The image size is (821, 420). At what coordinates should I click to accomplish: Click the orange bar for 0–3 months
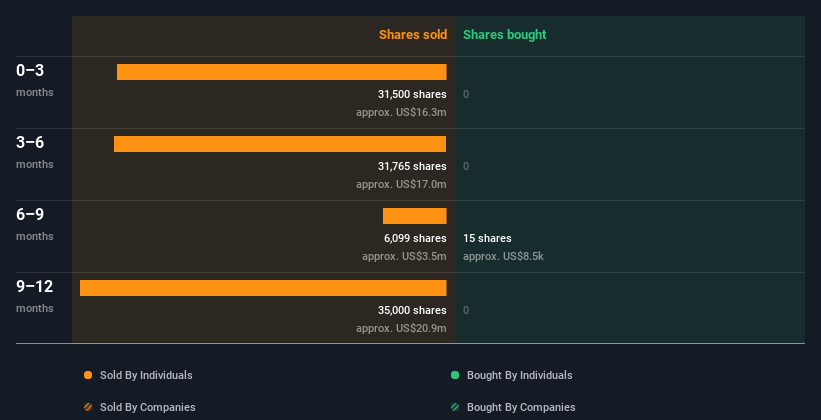[x=282, y=72]
